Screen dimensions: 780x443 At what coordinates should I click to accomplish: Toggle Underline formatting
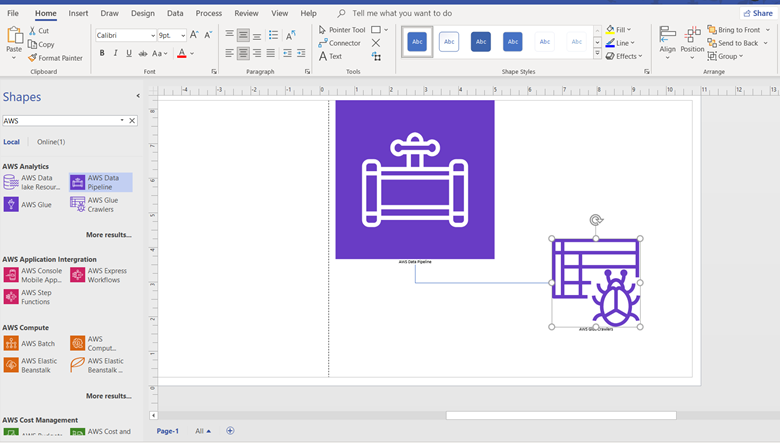(x=129, y=53)
